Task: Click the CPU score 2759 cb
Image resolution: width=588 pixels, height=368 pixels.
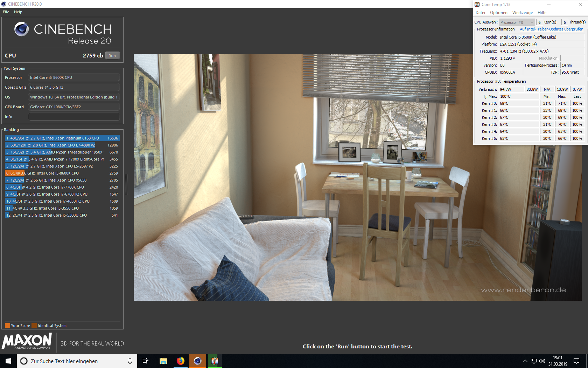Action: tap(93, 56)
